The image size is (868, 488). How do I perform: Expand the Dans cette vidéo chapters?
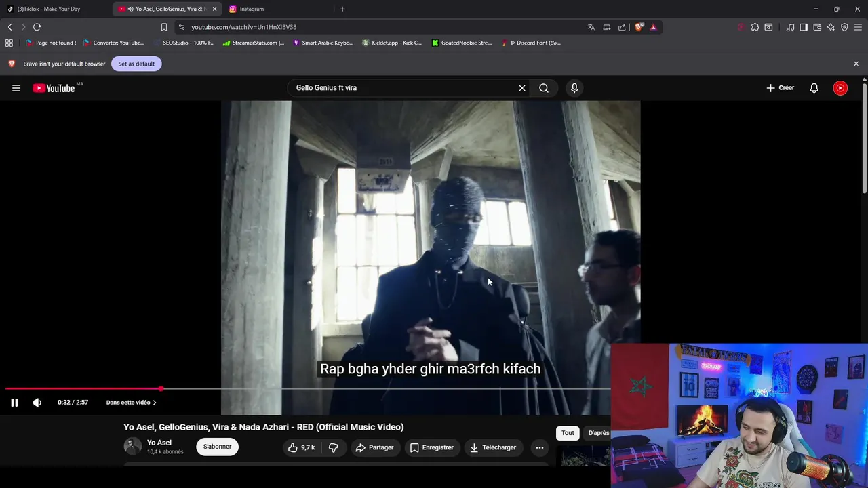click(131, 403)
